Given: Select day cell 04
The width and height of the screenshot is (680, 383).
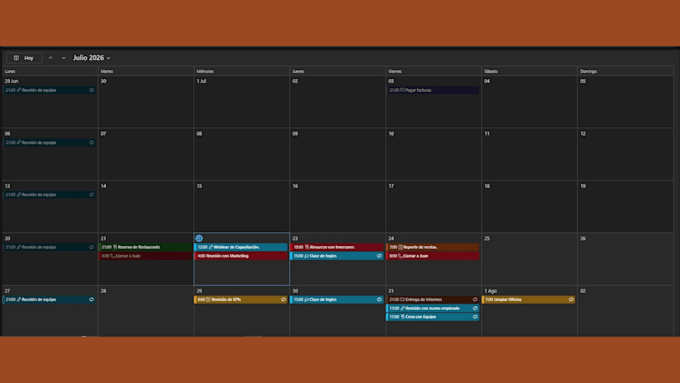Looking at the screenshot, I should (x=529, y=102).
